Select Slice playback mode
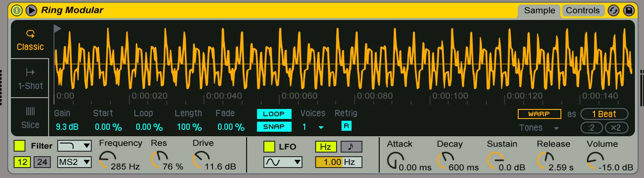This screenshot has width=644, height=178. click(30, 117)
